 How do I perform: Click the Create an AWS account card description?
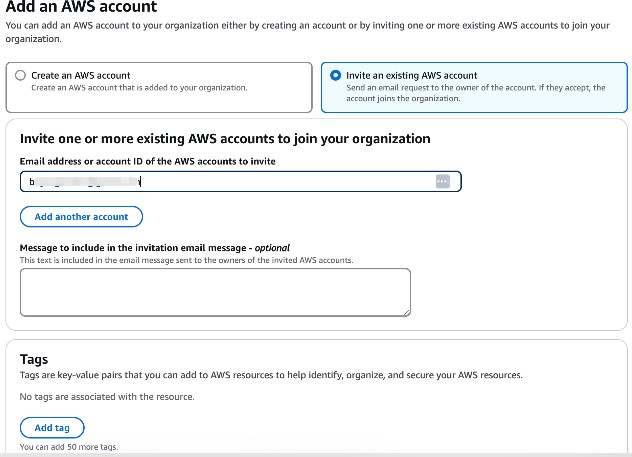(x=139, y=87)
